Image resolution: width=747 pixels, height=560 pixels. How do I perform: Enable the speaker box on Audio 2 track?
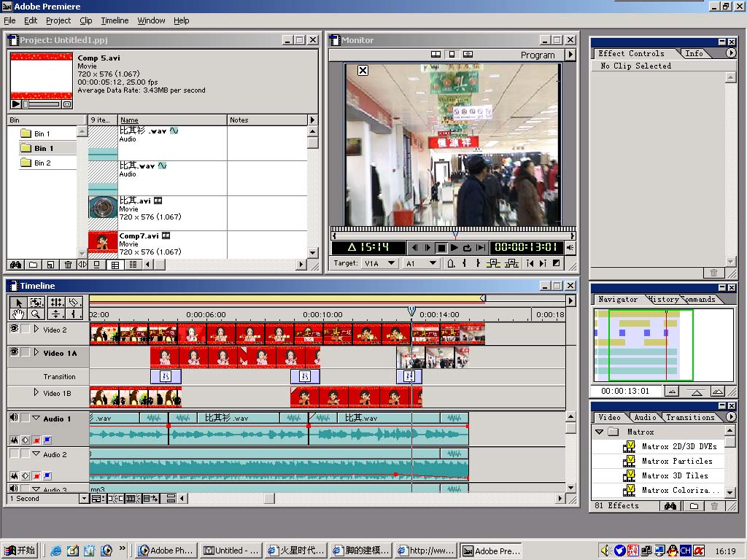tap(15, 454)
